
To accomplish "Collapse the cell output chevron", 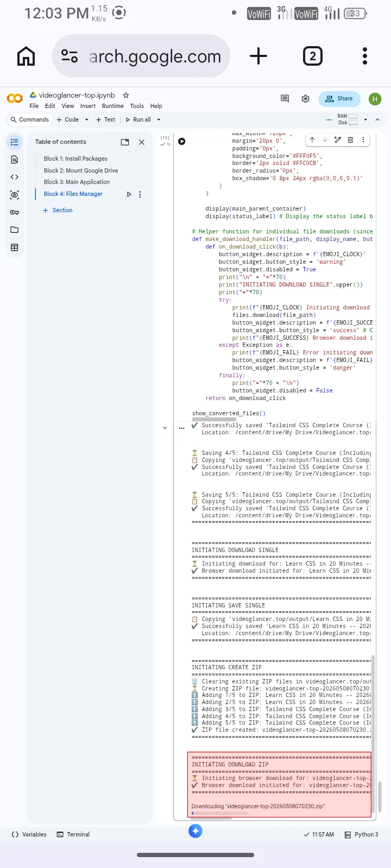I will tap(165, 428).
